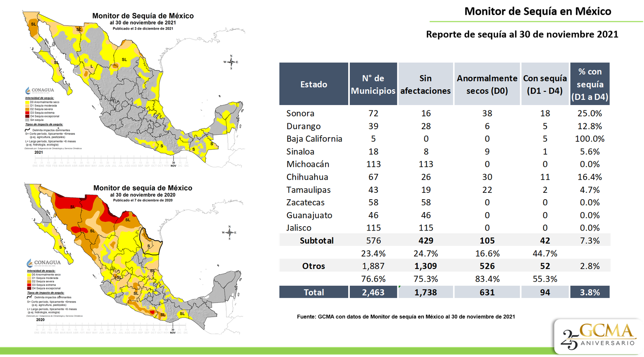Select the 'Jalisco' row label

pyautogui.click(x=299, y=228)
